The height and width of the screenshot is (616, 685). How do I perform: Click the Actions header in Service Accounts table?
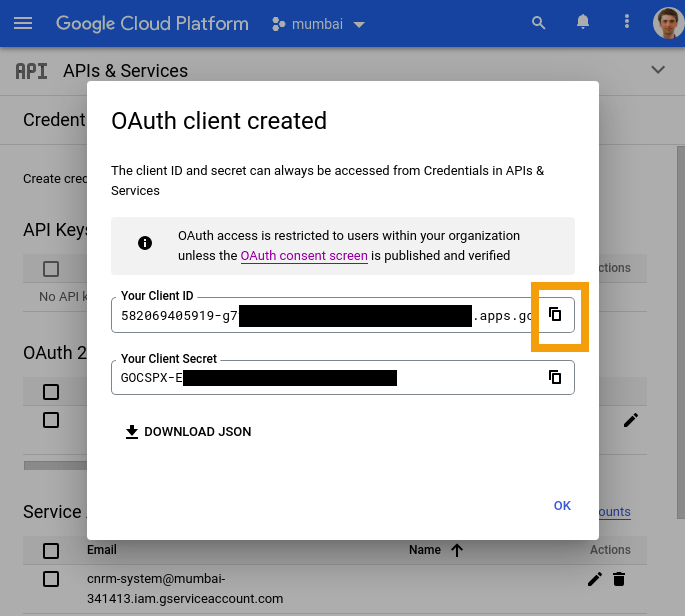pos(610,550)
